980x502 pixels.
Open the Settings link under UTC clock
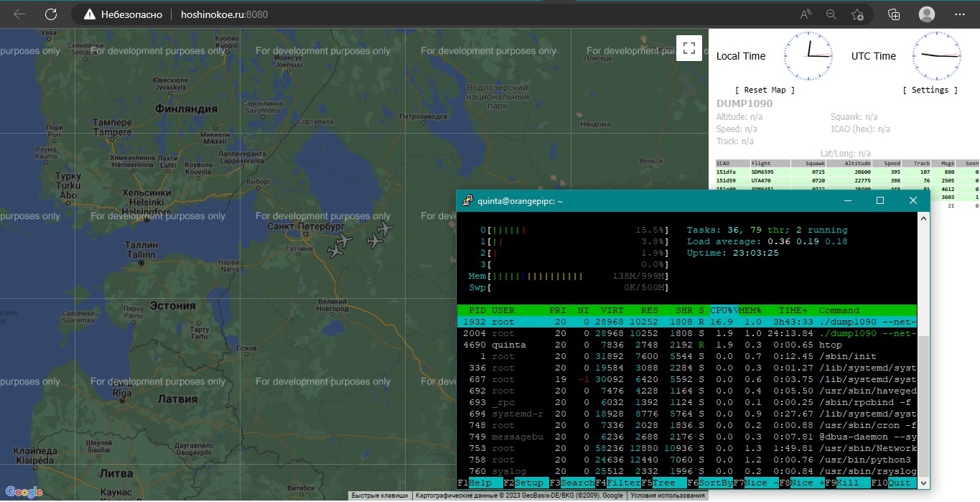[930, 90]
